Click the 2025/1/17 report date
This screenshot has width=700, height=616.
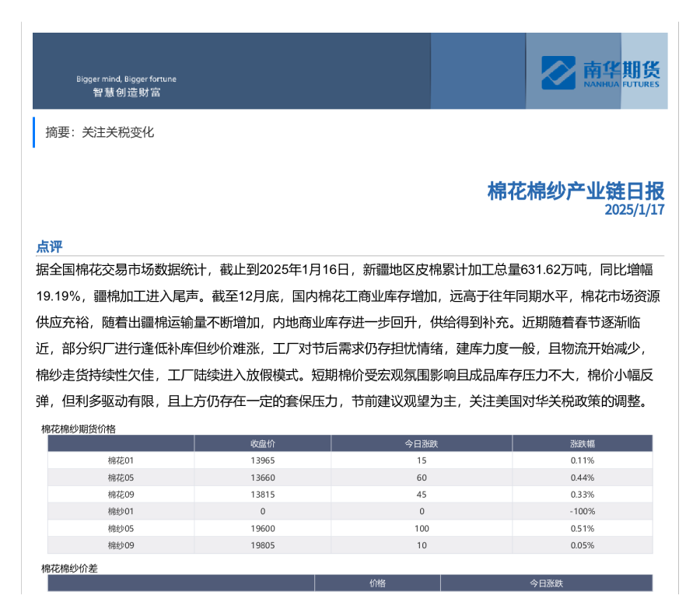(x=635, y=210)
